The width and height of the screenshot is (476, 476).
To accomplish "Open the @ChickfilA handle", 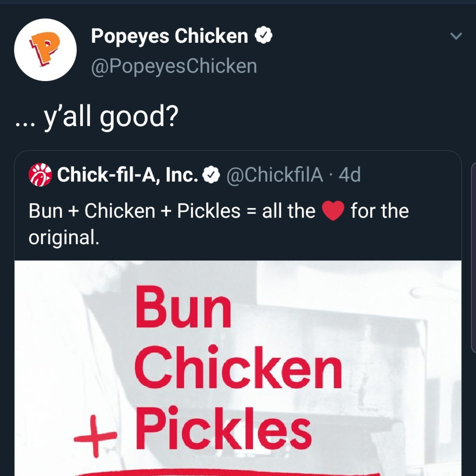I will 274,174.
